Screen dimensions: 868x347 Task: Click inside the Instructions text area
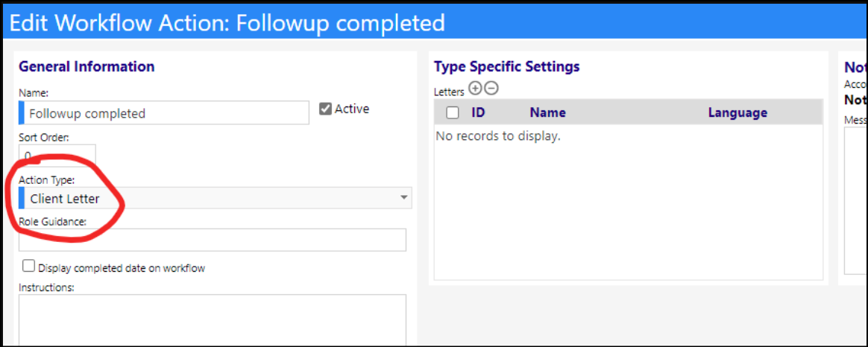[212, 319]
